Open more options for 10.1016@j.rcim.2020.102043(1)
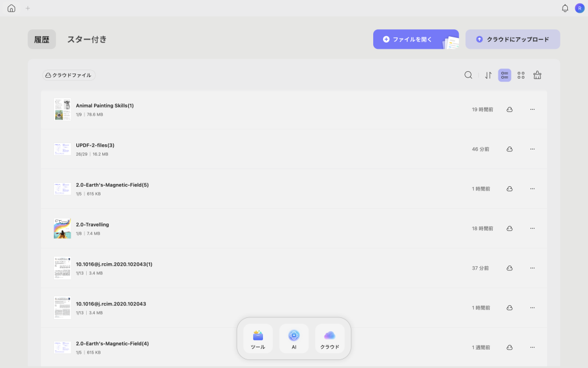Image resolution: width=588 pixels, height=368 pixels. click(532, 268)
